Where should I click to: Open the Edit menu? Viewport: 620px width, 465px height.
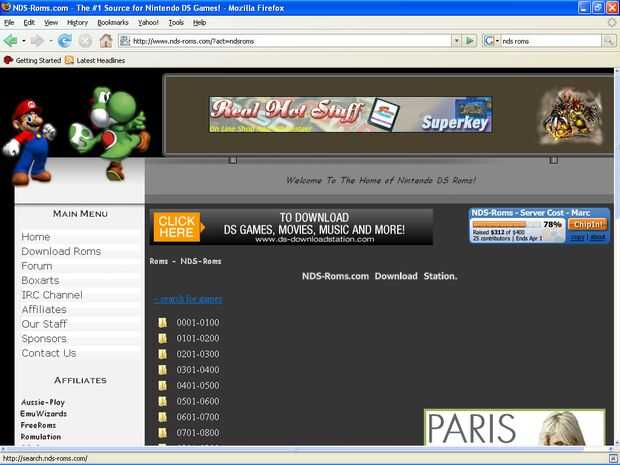coord(29,23)
